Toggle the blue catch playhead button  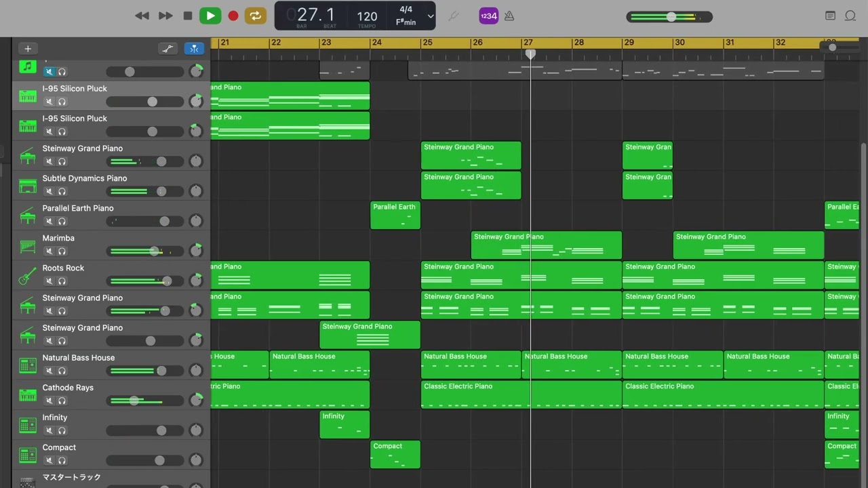point(194,48)
